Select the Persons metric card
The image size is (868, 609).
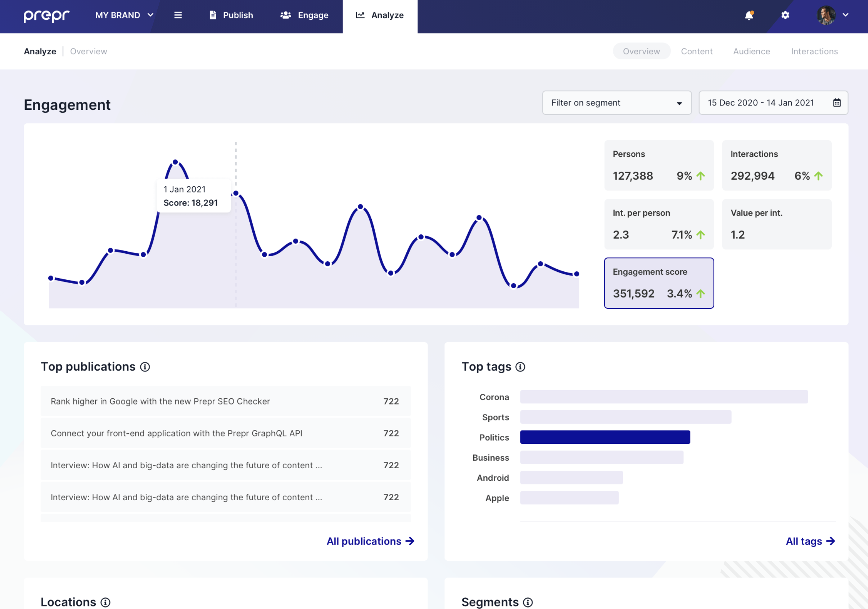click(x=659, y=165)
